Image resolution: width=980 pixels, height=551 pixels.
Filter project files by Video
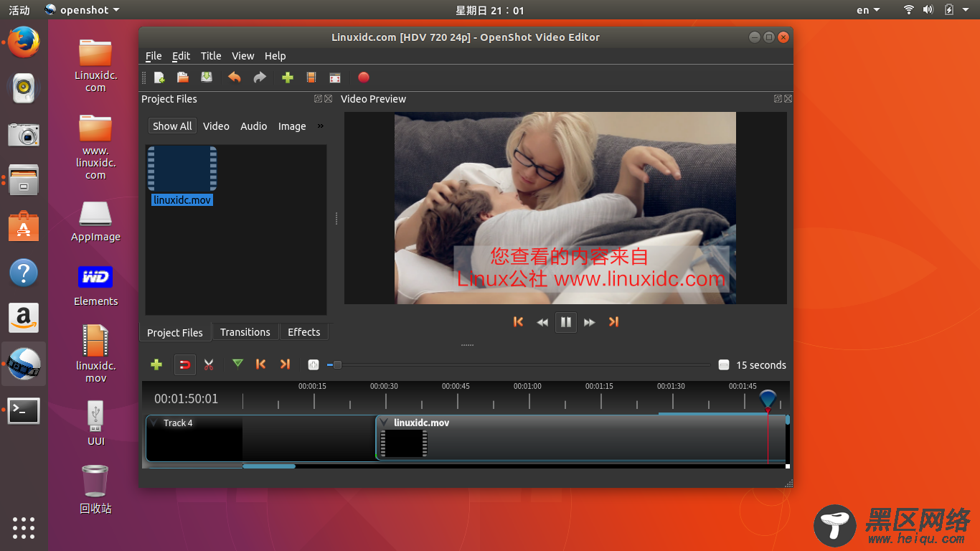(216, 126)
